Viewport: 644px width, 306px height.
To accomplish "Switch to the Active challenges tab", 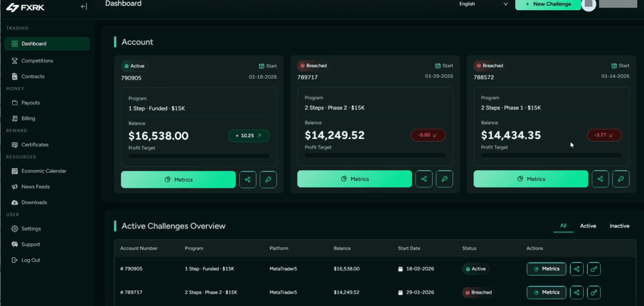I will [588, 226].
